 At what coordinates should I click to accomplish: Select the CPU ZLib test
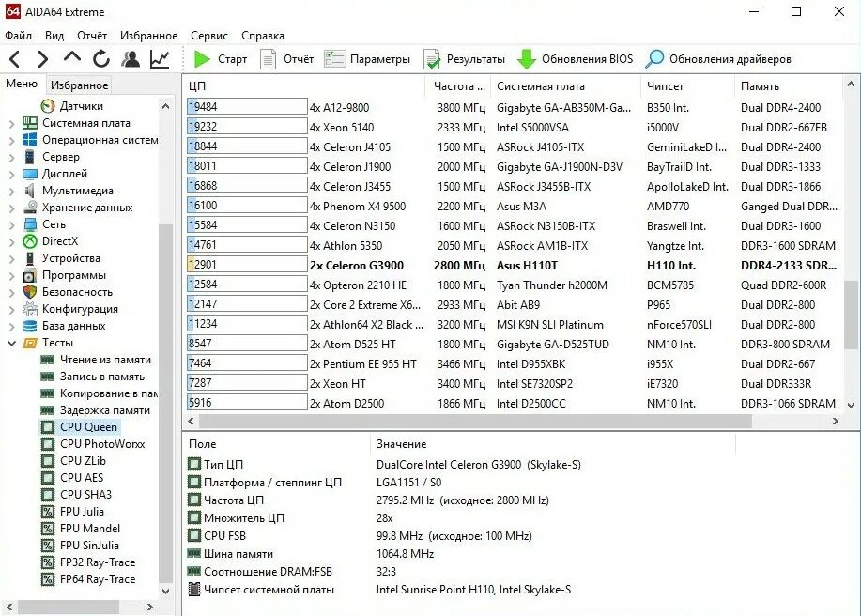[x=73, y=461]
